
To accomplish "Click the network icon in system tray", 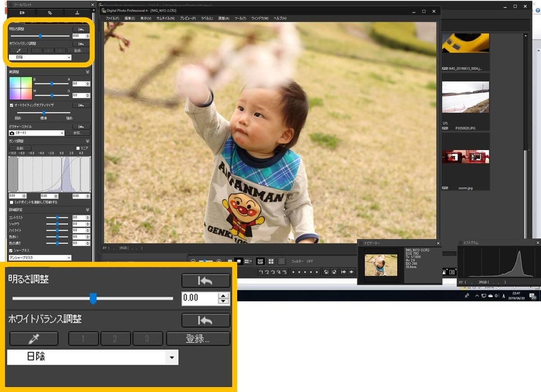I will point(483,296).
